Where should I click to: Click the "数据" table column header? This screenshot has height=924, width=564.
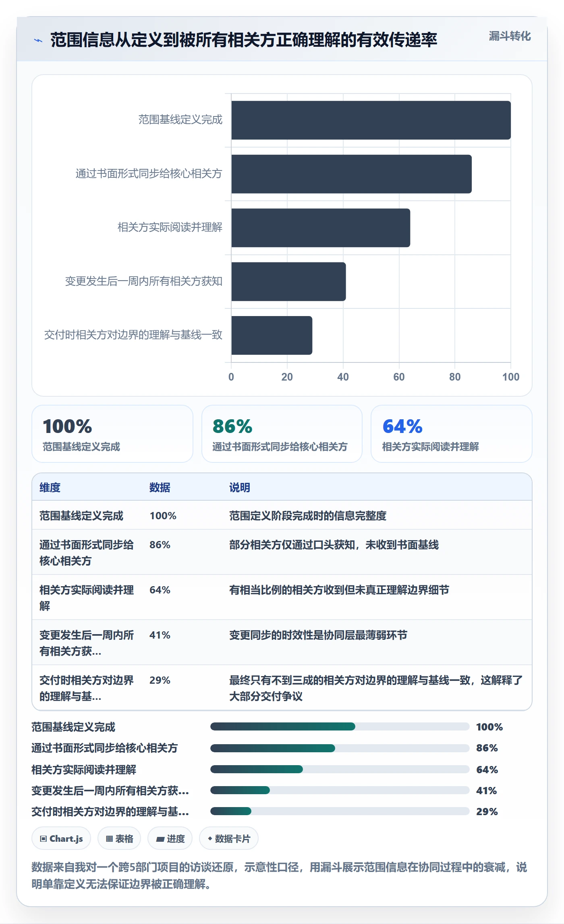160,487
